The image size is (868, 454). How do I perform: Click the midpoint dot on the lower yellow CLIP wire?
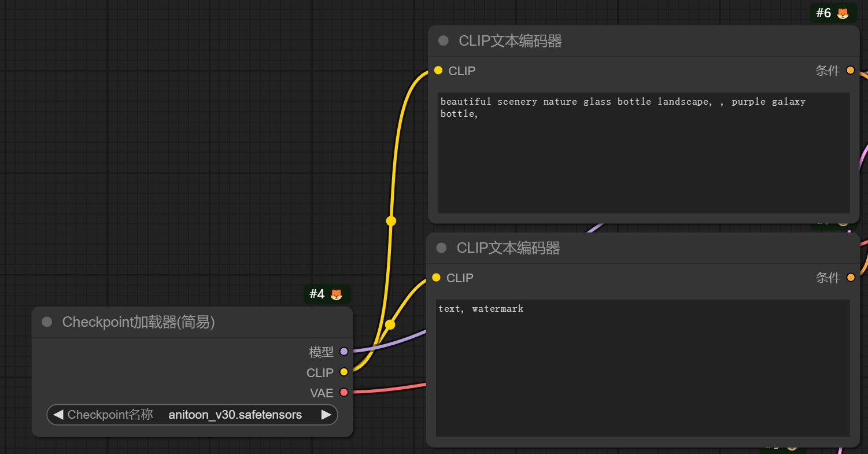(390, 324)
